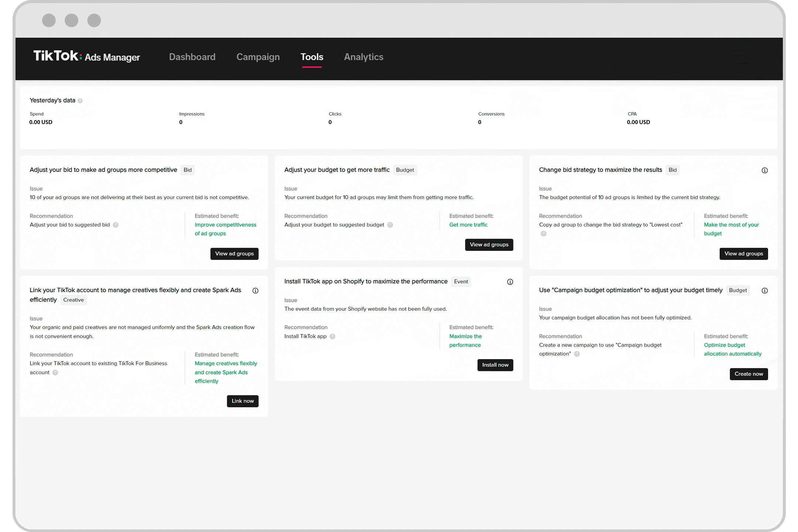Select the Campaign navigation tab
This screenshot has width=798, height=532.
pos(258,57)
